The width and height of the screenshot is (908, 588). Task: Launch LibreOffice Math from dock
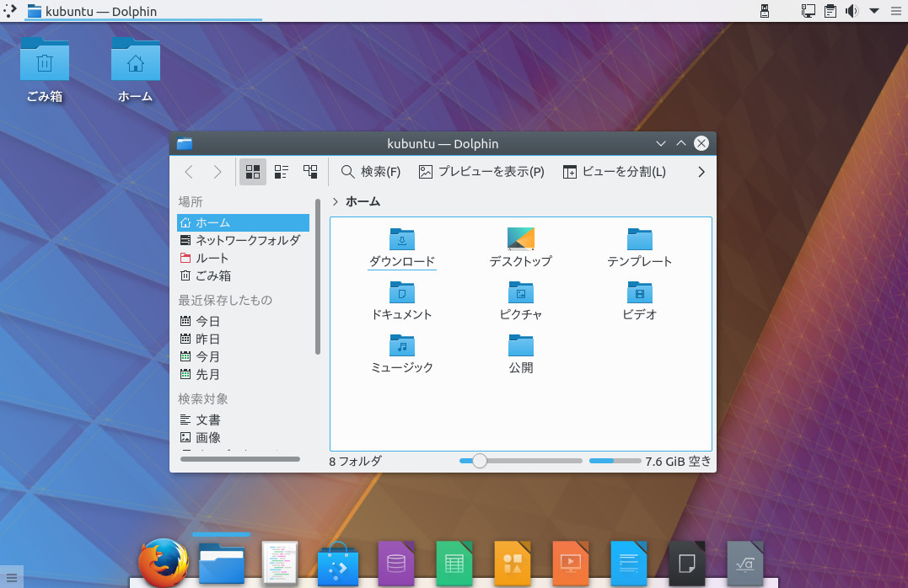pyautogui.click(x=745, y=563)
